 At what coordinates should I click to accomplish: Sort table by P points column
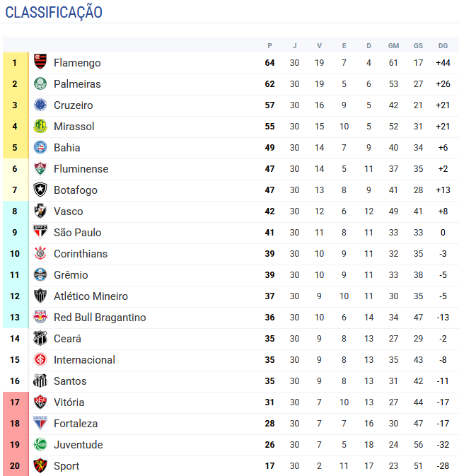[x=269, y=45]
